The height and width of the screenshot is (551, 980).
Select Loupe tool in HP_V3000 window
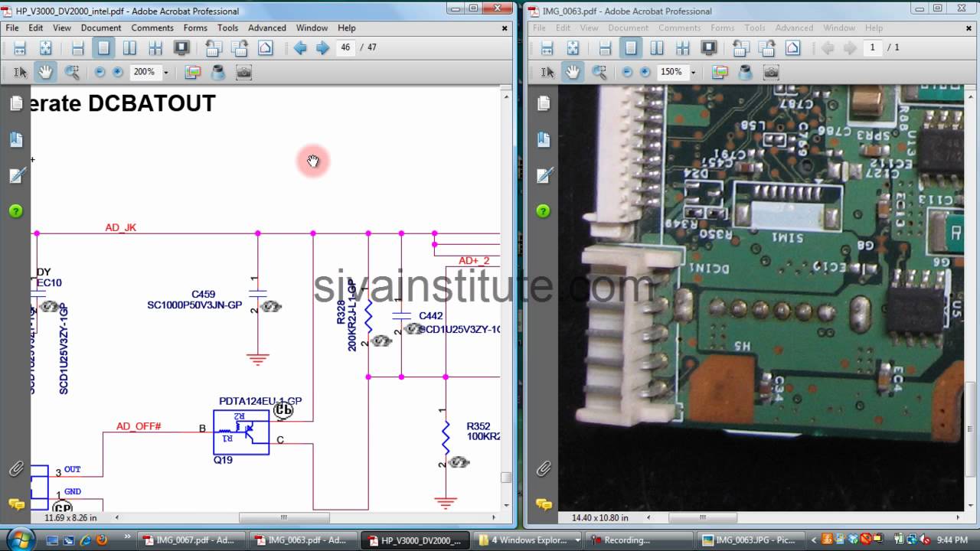point(218,72)
